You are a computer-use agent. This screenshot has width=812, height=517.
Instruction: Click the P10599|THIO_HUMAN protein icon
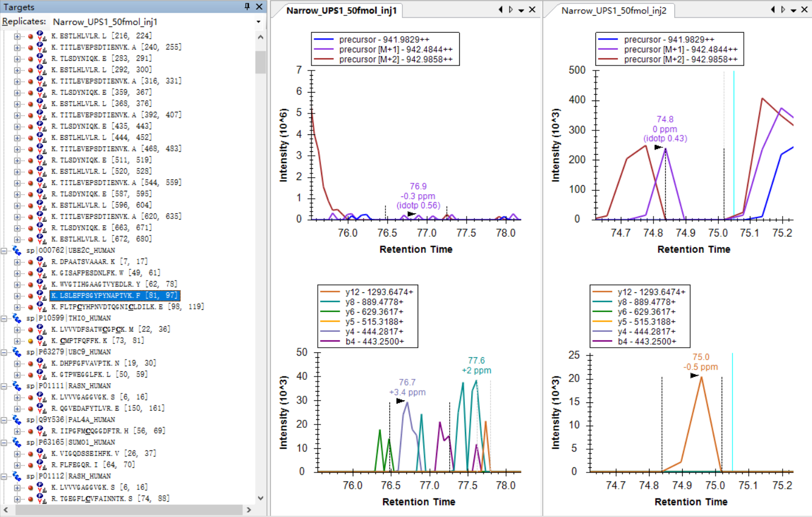pos(17,318)
